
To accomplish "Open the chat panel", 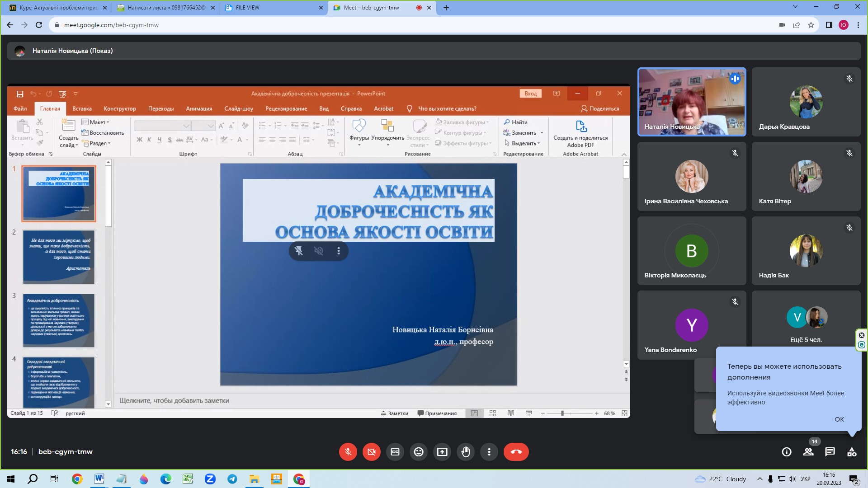I will point(830,452).
